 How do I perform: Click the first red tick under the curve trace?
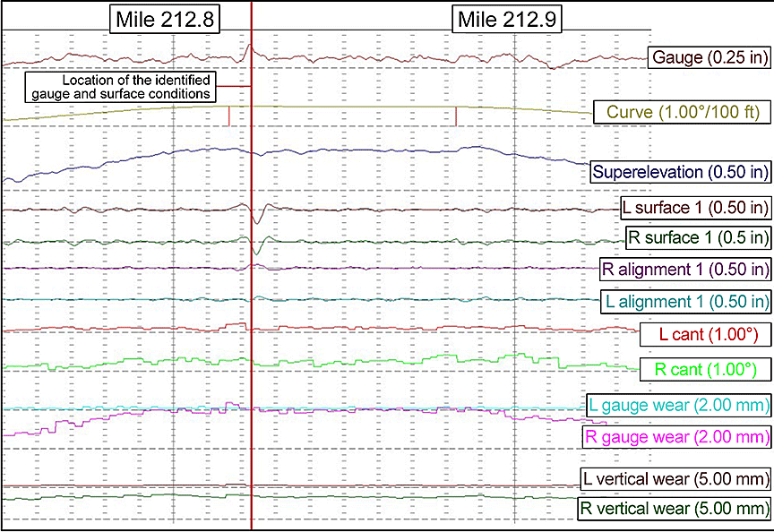[229, 116]
